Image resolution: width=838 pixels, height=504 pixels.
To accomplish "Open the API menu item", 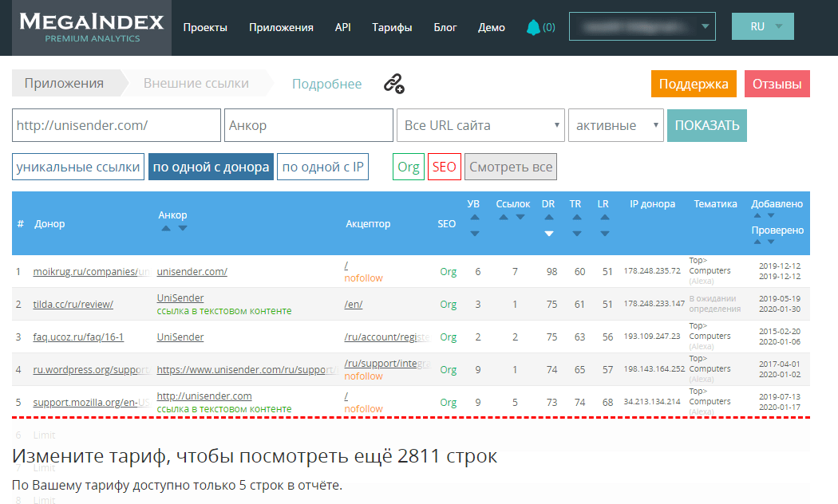I will 342,27.
